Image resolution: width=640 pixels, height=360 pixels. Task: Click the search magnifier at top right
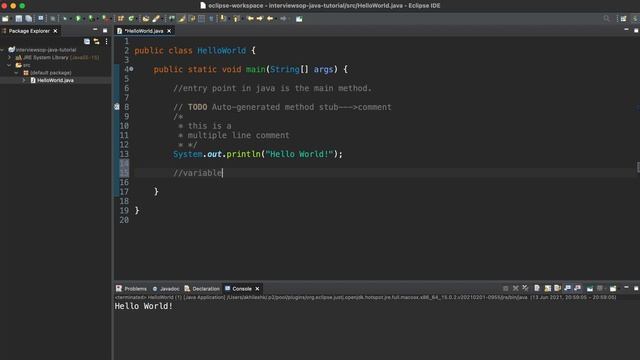tap(607, 19)
